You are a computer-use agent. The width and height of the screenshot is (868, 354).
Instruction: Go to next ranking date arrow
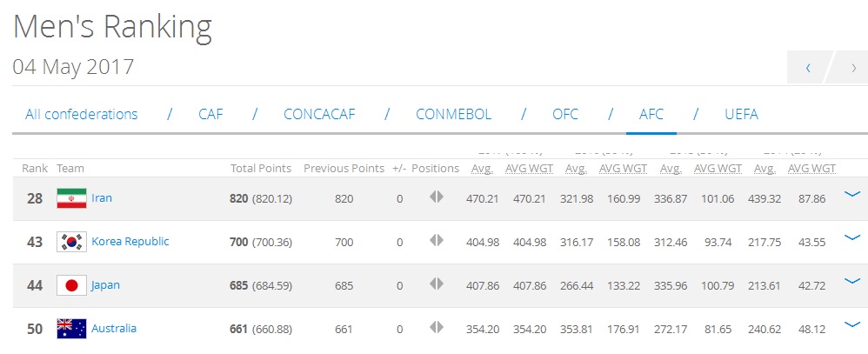point(851,68)
